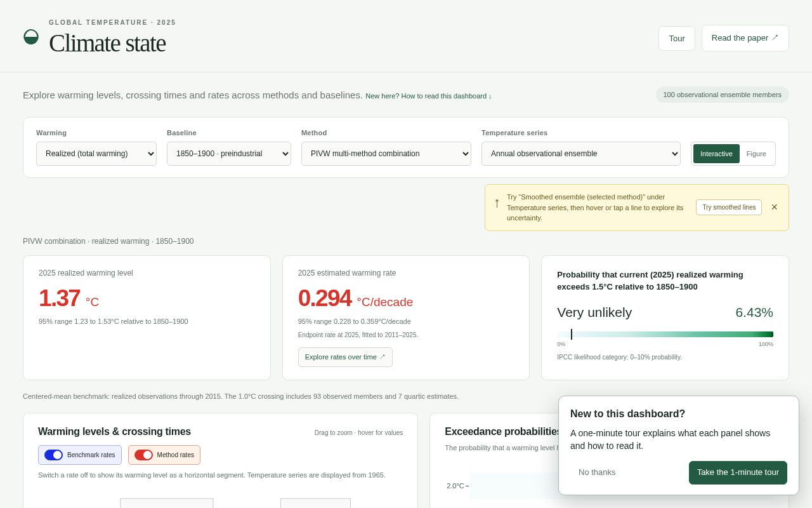Take the 1-minute tour
The image size is (812, 508).
point(738,472)
